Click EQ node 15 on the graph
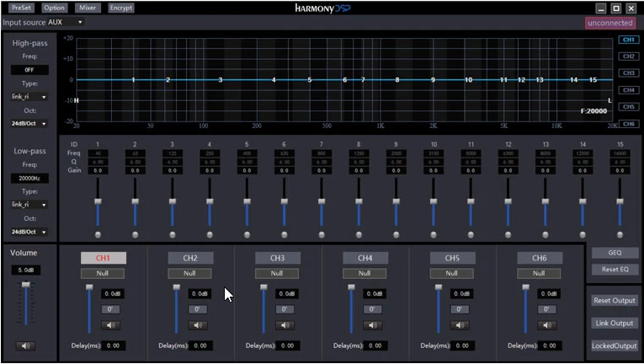This screenshot has height=364, width=644. coord(593,80)
